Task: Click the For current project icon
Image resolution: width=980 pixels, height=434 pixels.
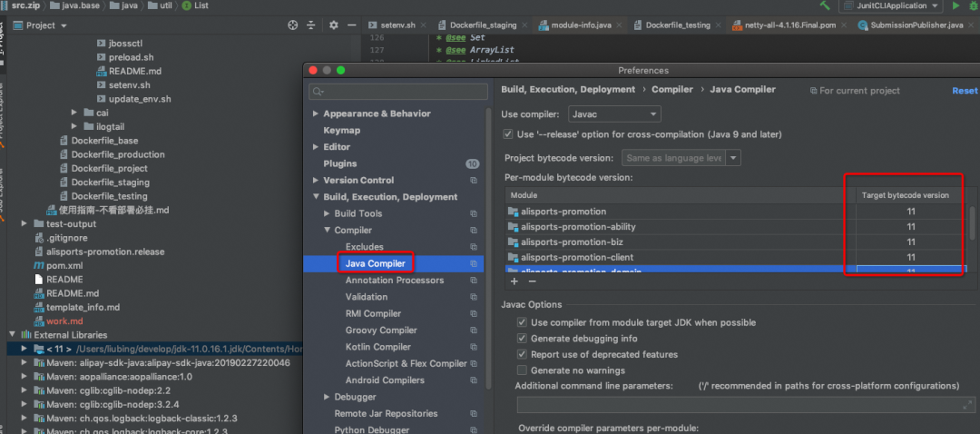Action: click(812, 91)
